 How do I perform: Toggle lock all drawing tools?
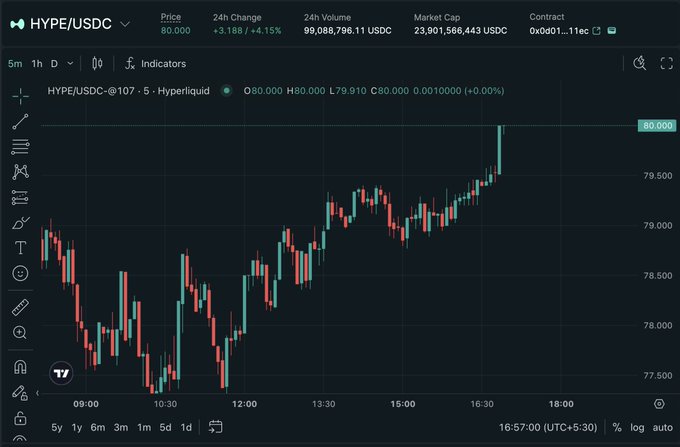pyautogui.click(x=20, y=418)
